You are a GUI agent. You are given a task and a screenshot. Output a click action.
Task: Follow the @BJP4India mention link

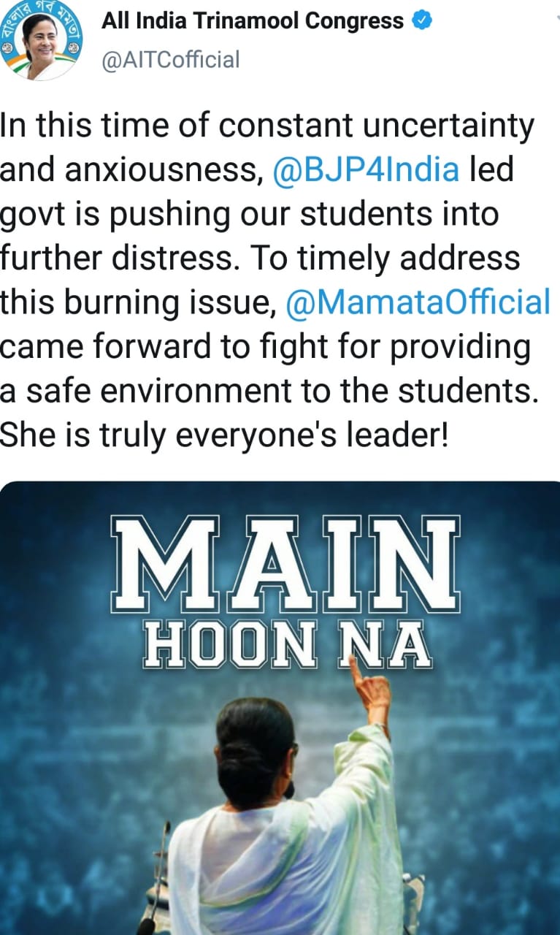pos(367,170)
